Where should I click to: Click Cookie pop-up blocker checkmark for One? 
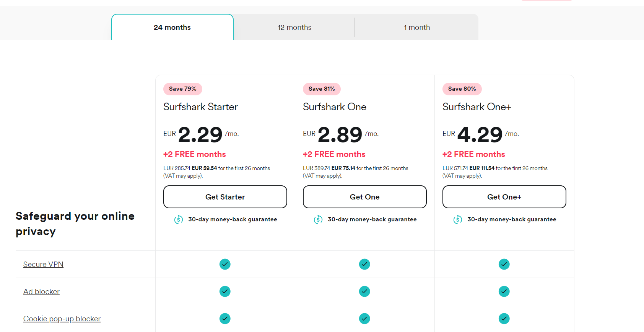(x=364, y=319)
